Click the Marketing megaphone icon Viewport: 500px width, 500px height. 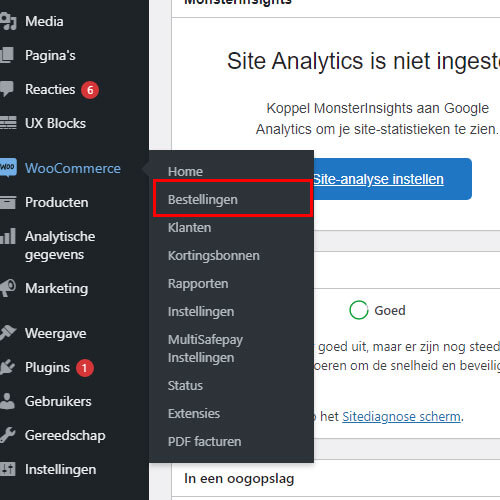click(8, 288)
